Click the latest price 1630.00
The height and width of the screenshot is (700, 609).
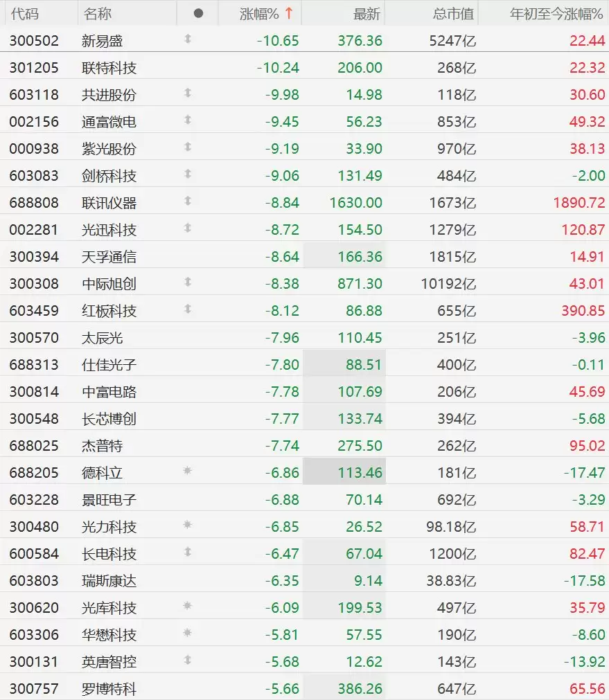(356, 203)
